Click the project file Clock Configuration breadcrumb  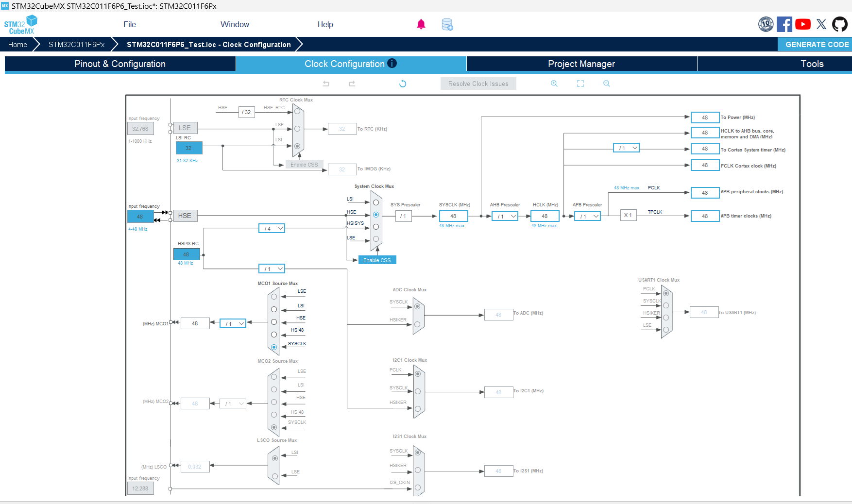click(x=209, y=44)
